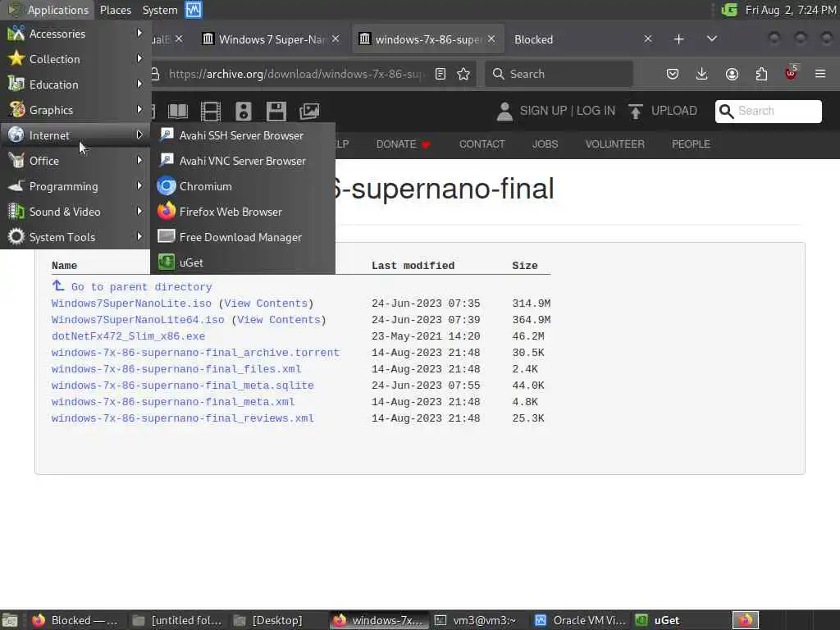Download Windows7SuperNanoLite.iso
Screen dimensions: 840x630
(x=131, y=304)
